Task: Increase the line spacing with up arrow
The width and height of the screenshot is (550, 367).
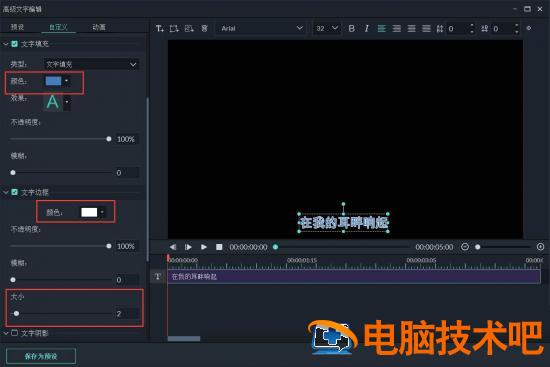Action: (472, 26)
